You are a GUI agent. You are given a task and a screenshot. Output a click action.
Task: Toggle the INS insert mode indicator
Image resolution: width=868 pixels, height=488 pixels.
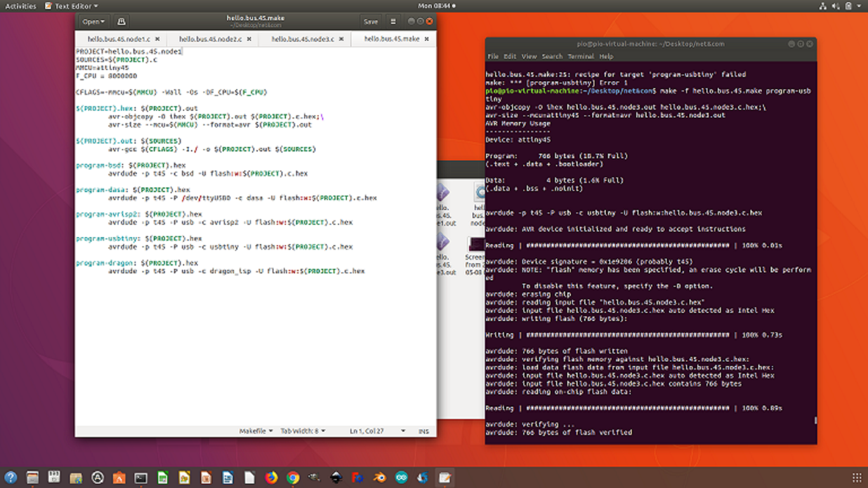point(424,431)
